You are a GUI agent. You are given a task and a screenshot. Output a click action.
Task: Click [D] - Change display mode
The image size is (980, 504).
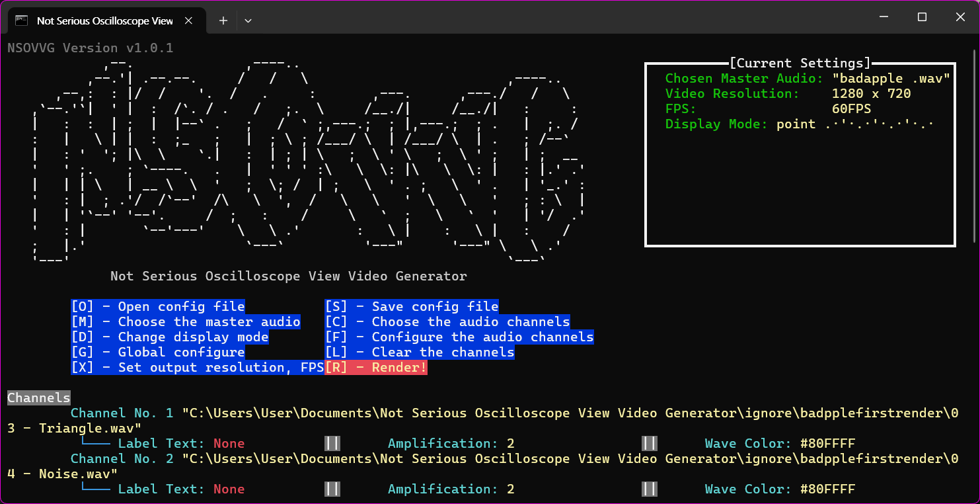(x=170, y=337)
